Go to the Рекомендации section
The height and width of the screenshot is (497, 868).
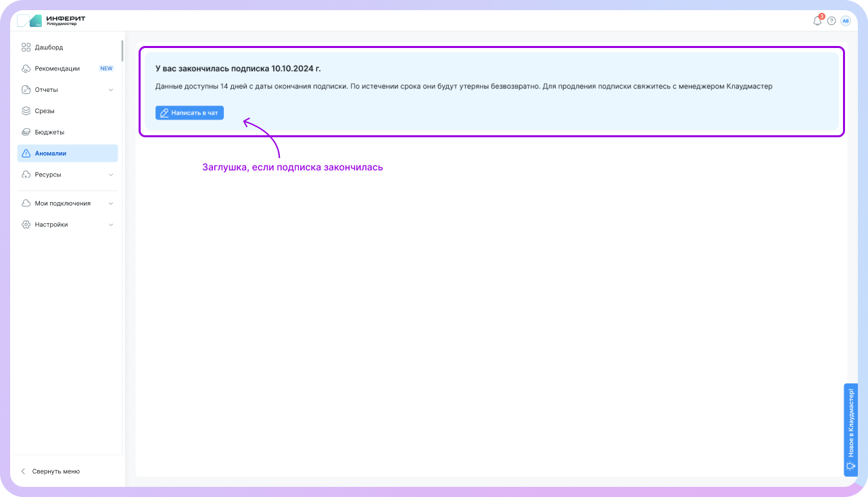57,68
